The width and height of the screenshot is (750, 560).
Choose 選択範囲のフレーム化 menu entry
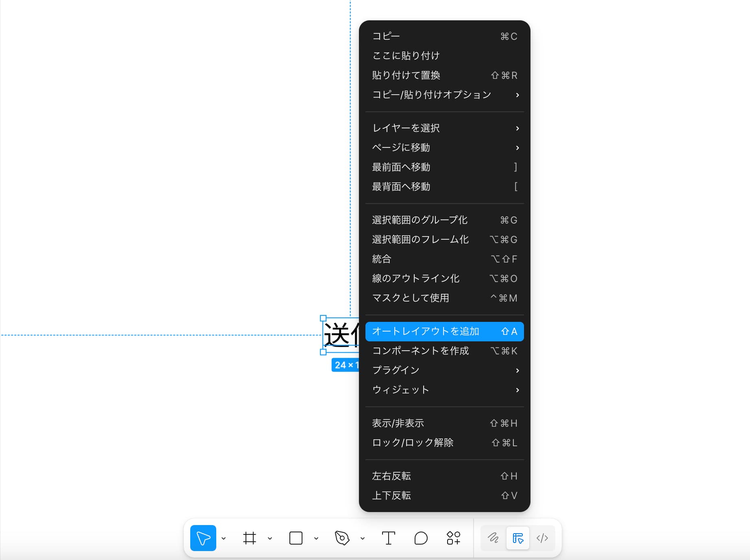445,239
